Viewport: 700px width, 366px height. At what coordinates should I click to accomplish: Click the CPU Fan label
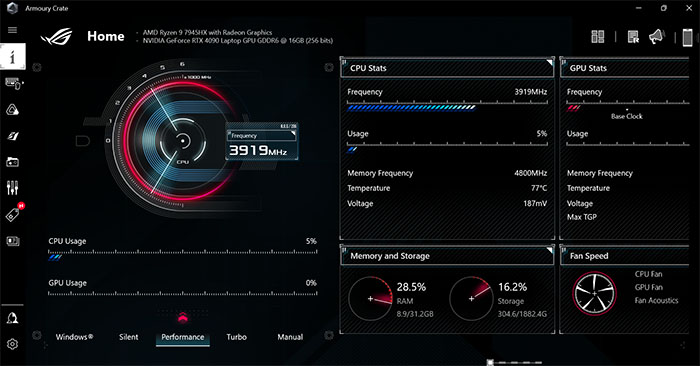click(649, 274)
